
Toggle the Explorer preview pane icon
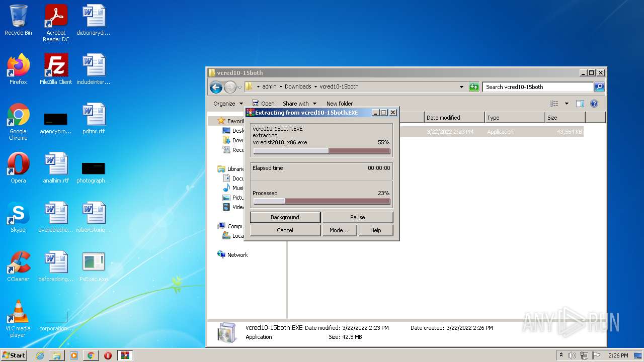click(x=580, y=104)
